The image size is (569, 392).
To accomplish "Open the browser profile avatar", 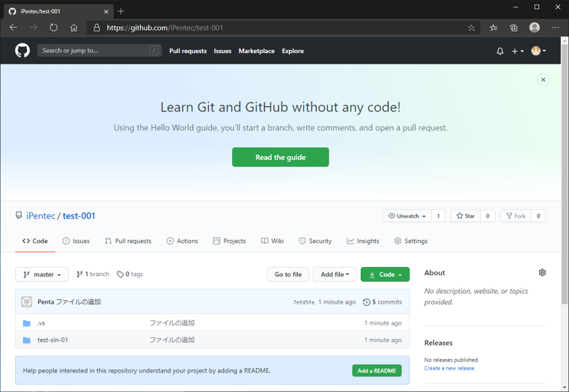I will point(534,28).
